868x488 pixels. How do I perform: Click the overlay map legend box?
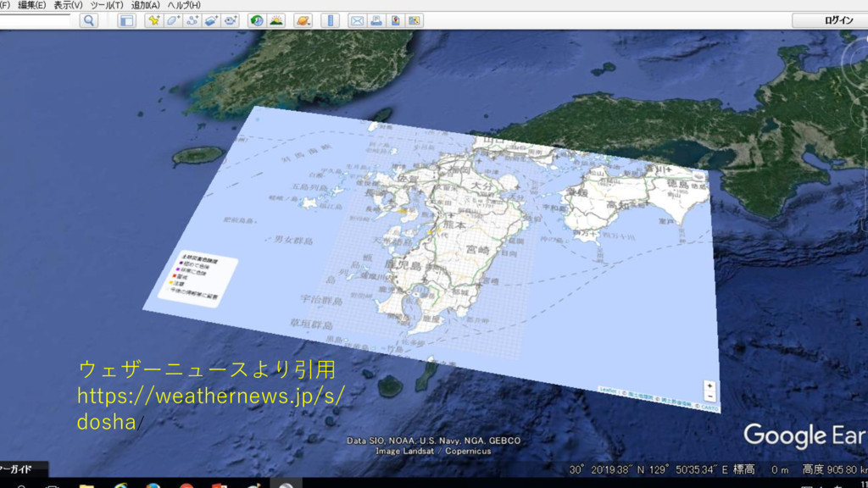[198, 277]
